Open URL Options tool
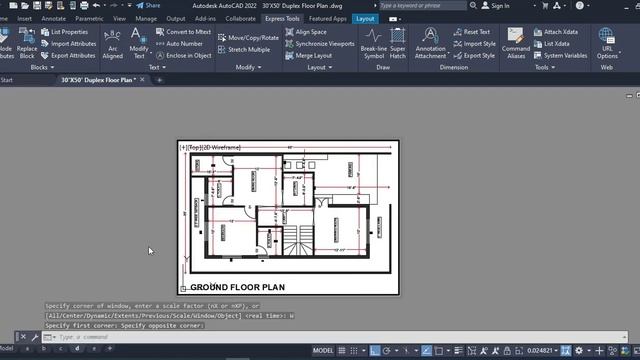Image resolution: width=640 pixels, height=360 pixels. point(607,43)
